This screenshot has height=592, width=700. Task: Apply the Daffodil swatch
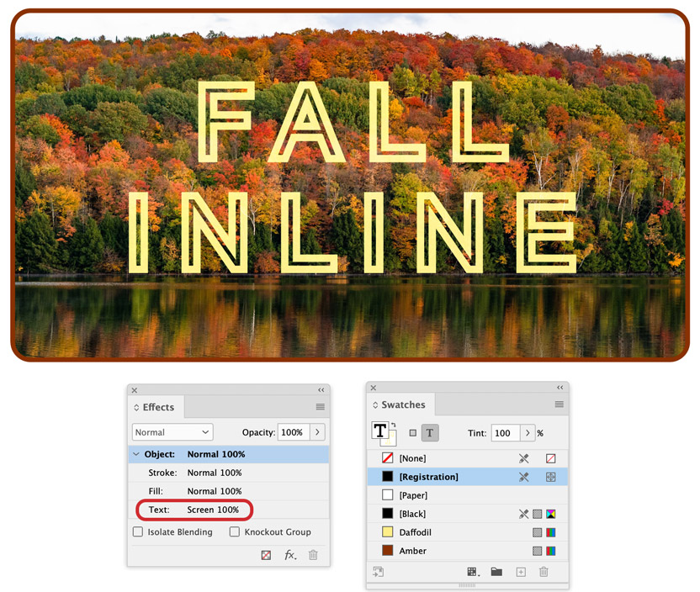[x=467, y=532]
